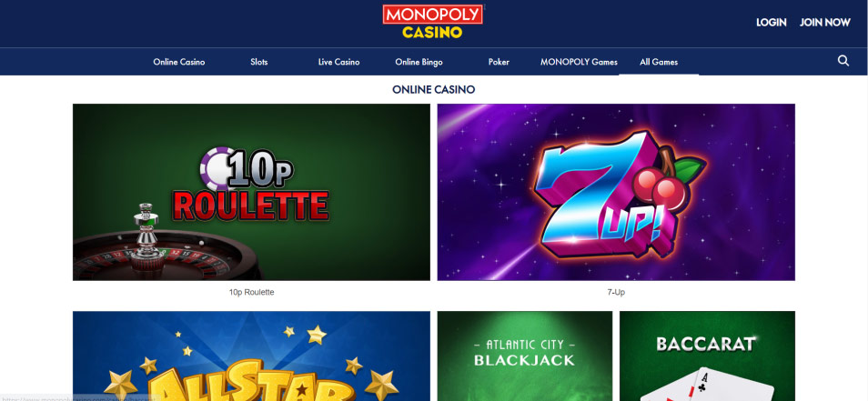Click the ONLINE CASINO section heading

pos(433,90)
